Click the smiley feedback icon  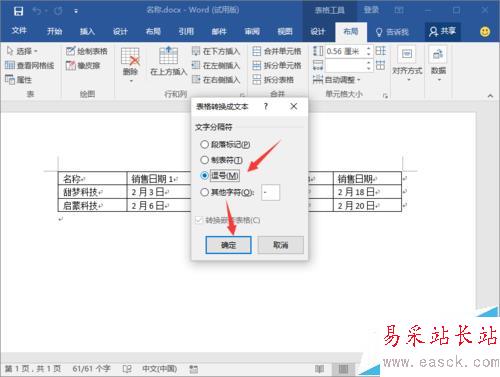click(x=485, y=32)
